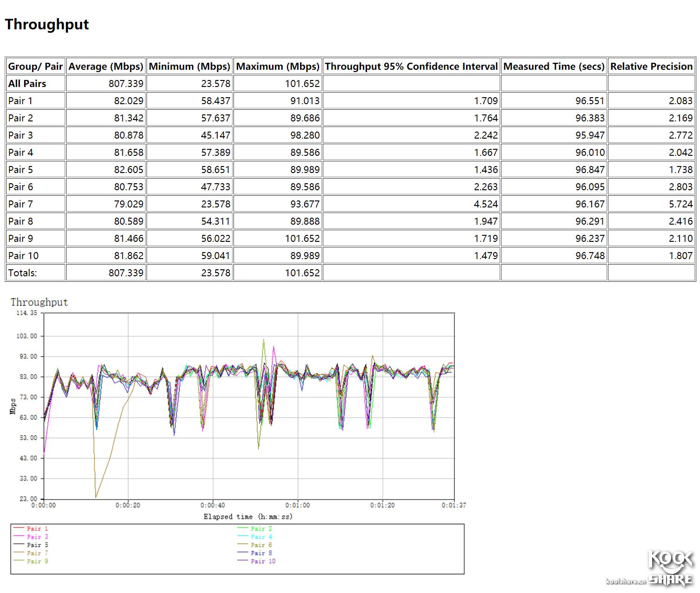Screen dimensions: 700x593
Task: Click the Throughput 95% Confidence Interval header
Action: (411, 67)
